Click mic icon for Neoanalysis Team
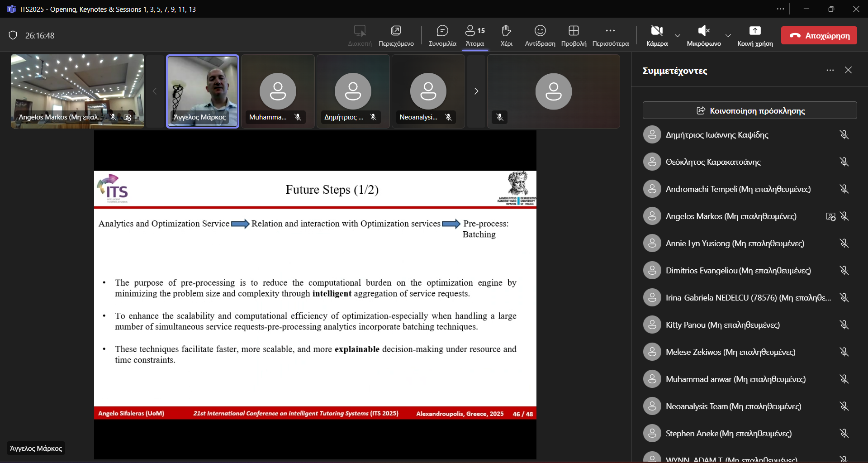This screenshot has width=868, height=463. 844,406
